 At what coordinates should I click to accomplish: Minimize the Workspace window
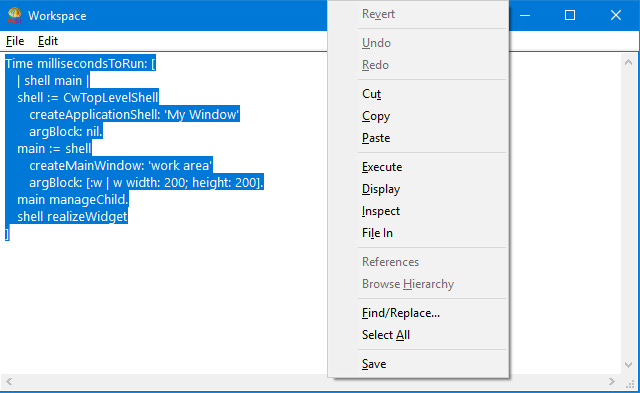pos(525,16)
